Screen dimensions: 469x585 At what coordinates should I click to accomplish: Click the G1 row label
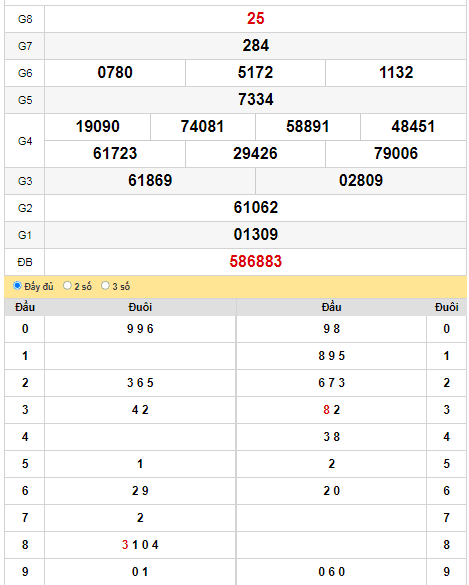(x=25, y=235)
